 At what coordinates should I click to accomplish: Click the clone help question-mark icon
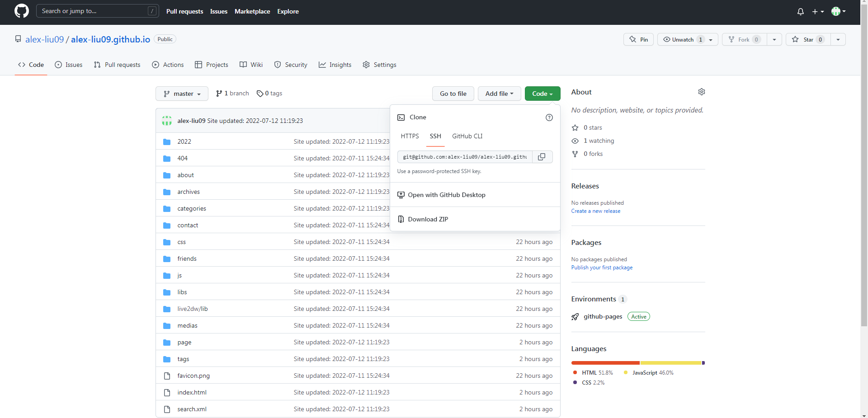point(549,117)
